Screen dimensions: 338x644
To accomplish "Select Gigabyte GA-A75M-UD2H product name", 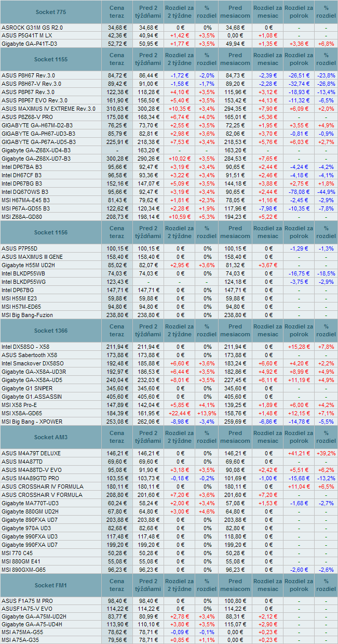I will [34, 616].
